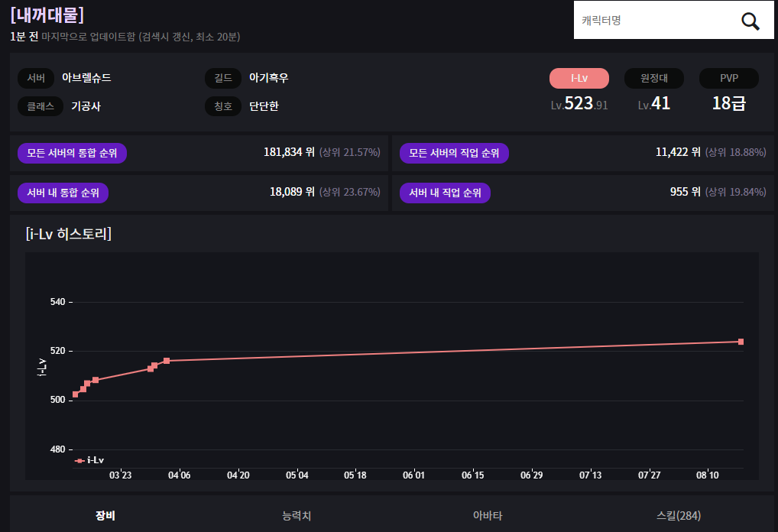Click the 길드 label tag
The width and height of the screenshot is (778, 532).
222,78
